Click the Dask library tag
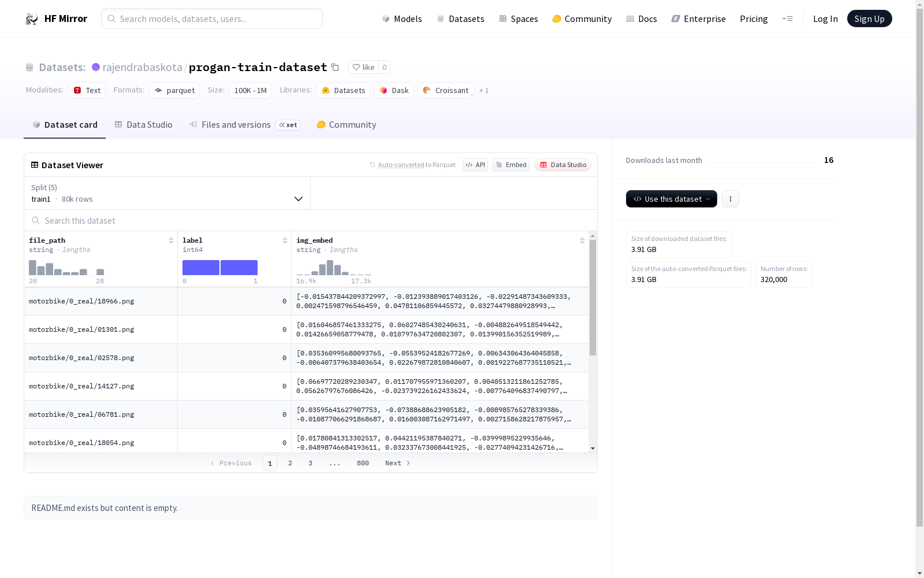 tap(394, 90)
